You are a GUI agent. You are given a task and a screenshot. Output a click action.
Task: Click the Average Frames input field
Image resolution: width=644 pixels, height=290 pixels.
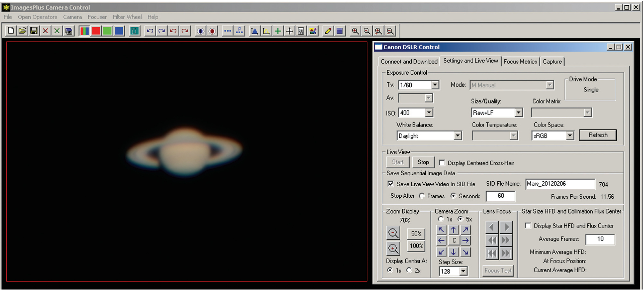600,239
